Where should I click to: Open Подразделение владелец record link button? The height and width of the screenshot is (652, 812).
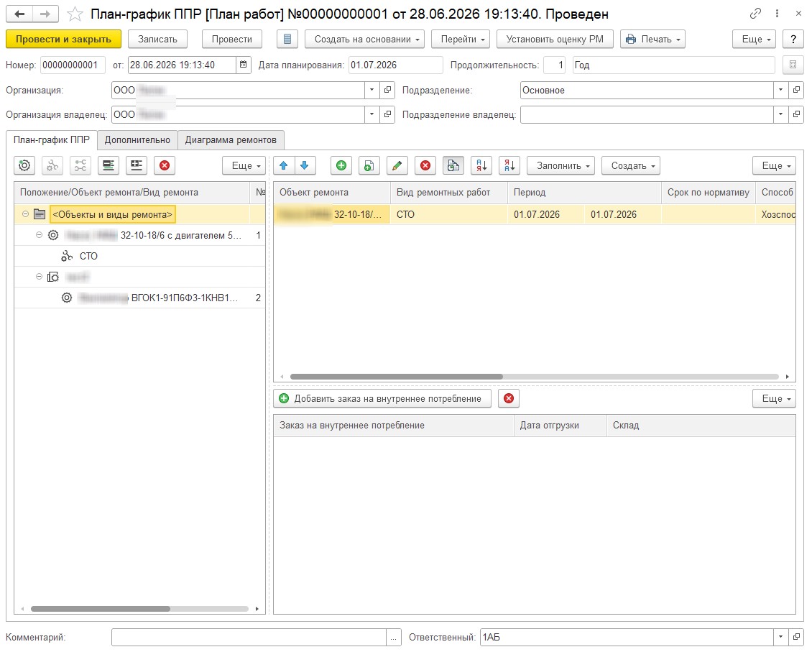click(796, 114)
